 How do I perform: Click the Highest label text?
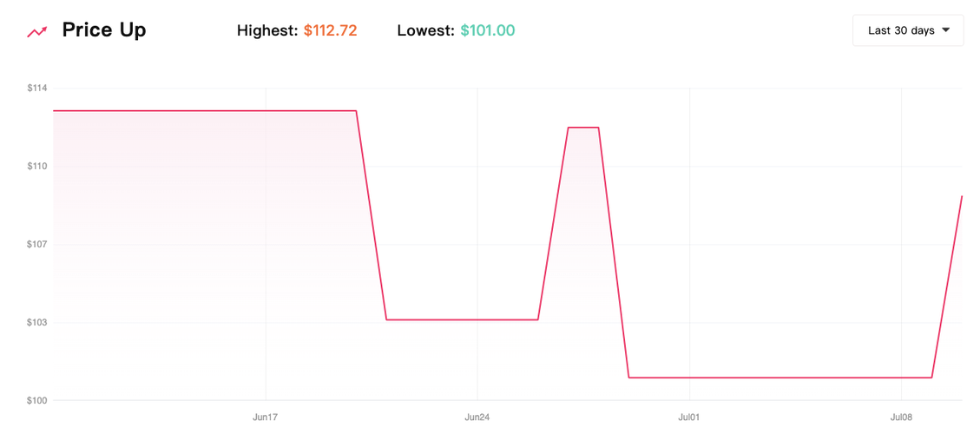267,30
